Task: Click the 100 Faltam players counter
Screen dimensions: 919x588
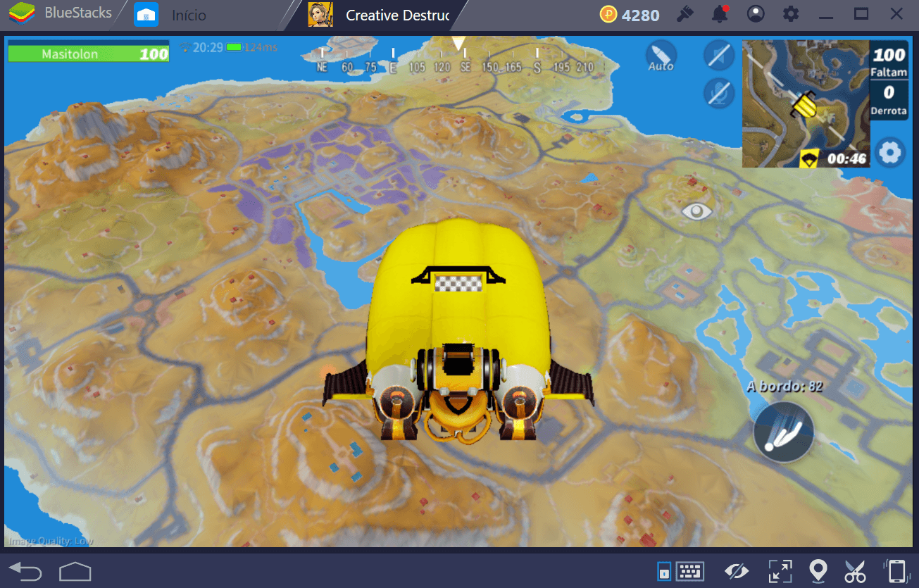Action: click(x=888, y=61)
